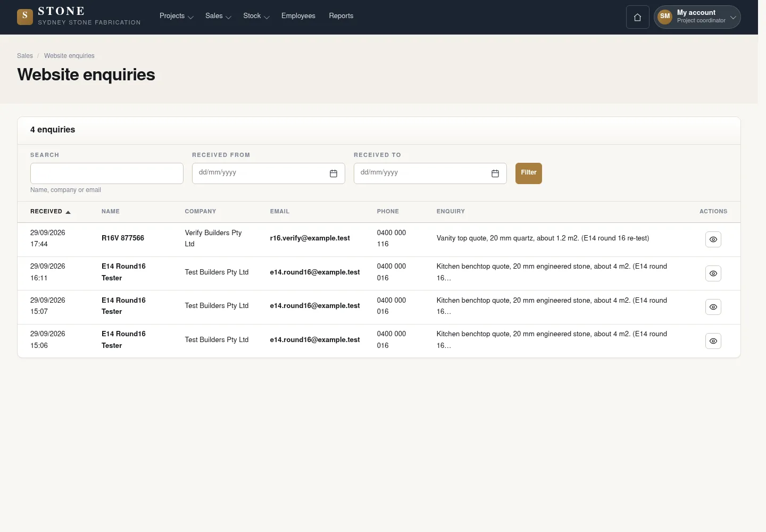Expand the Sales menu
Viewport: 766px width, 532px height.
218,16
